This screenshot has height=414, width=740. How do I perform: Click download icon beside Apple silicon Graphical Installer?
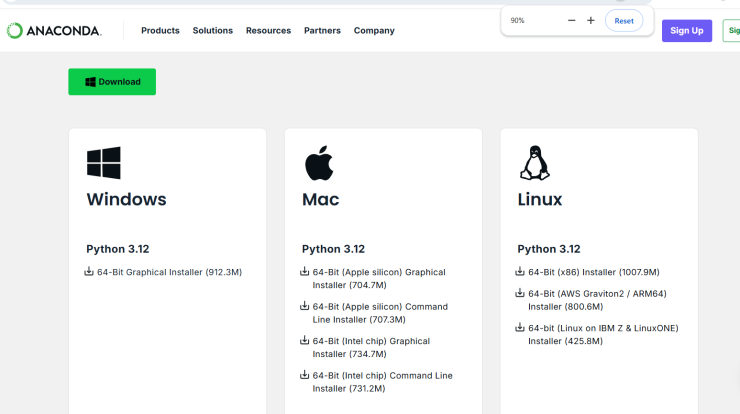coord(304,271)
